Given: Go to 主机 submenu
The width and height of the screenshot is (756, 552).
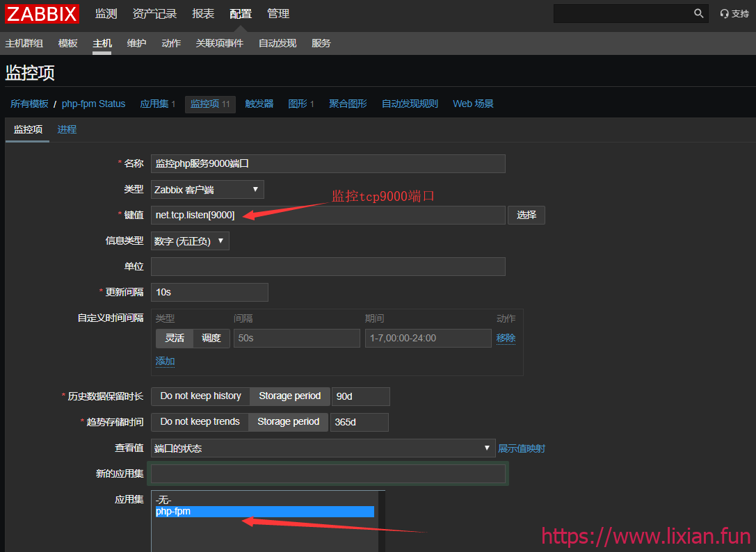Looking at the screenshot, I should pos(102,43).
